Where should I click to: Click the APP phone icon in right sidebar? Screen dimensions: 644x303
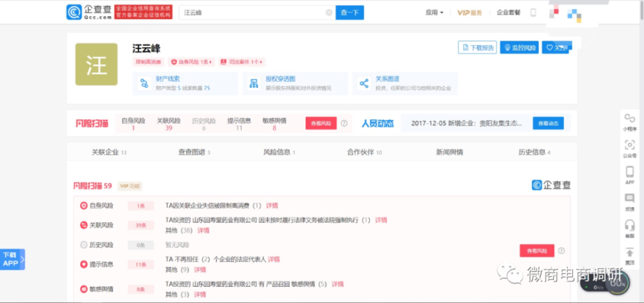coord(629,173)
